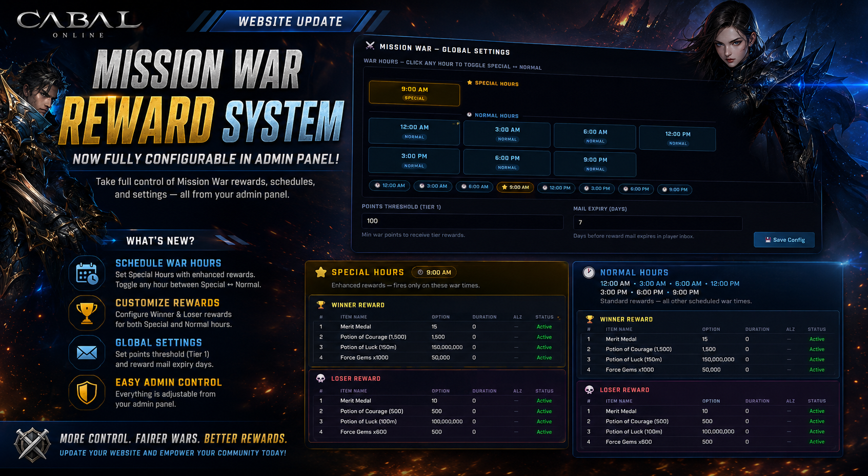Click Force Gems x1000 in Normal Winner Reward

point(630,369)
